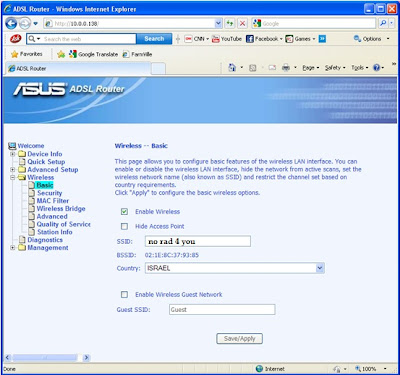Click the blue Search button
Image resolution: width=400 pixels, height=375 pixels.
pos(154,39)
